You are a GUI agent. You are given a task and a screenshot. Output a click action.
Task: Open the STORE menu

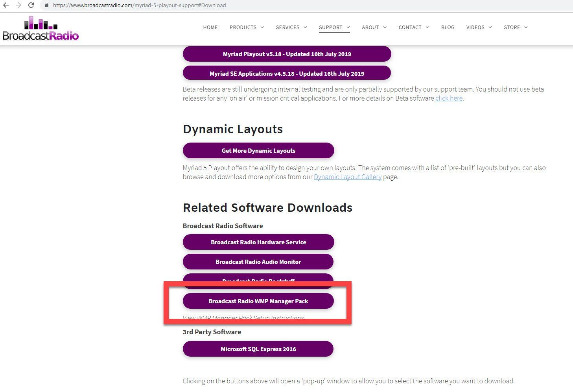pos(512,27)
